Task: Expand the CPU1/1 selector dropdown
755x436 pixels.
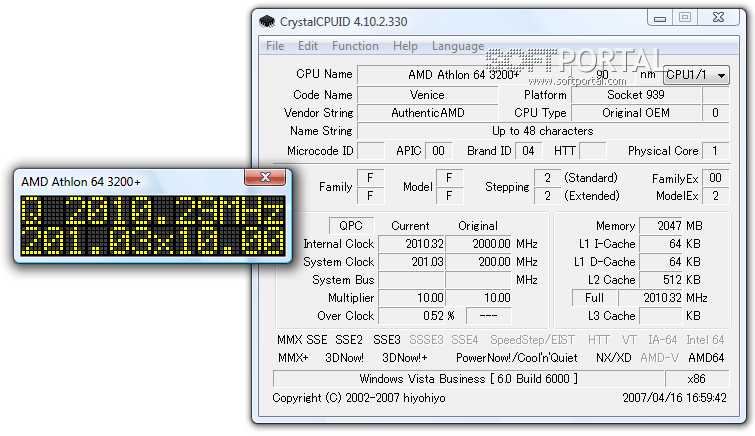Action: click(x=696, y=75)
